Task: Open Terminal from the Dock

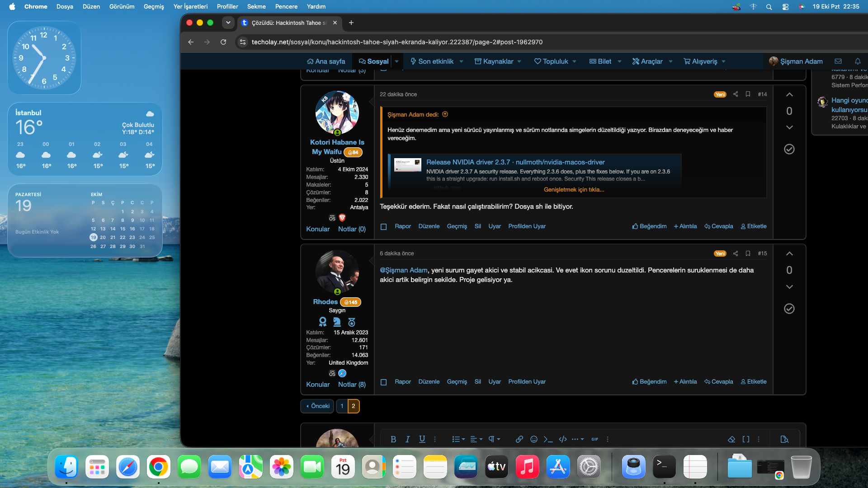Action: 664,467
